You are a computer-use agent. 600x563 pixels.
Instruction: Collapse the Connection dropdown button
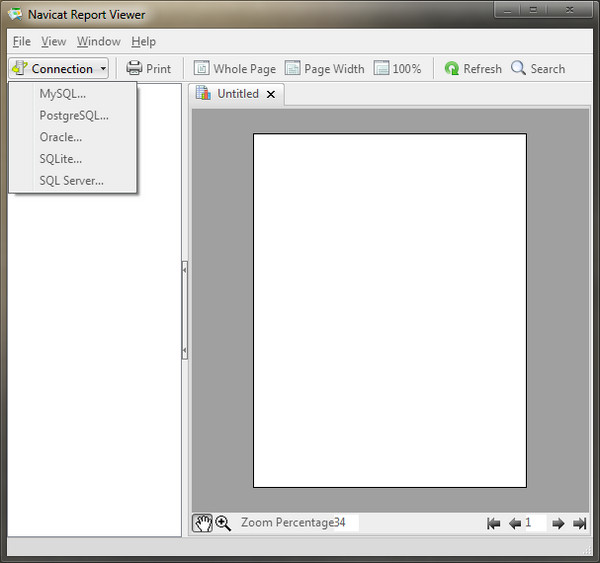pyautogui.click(x=58, y=69)
